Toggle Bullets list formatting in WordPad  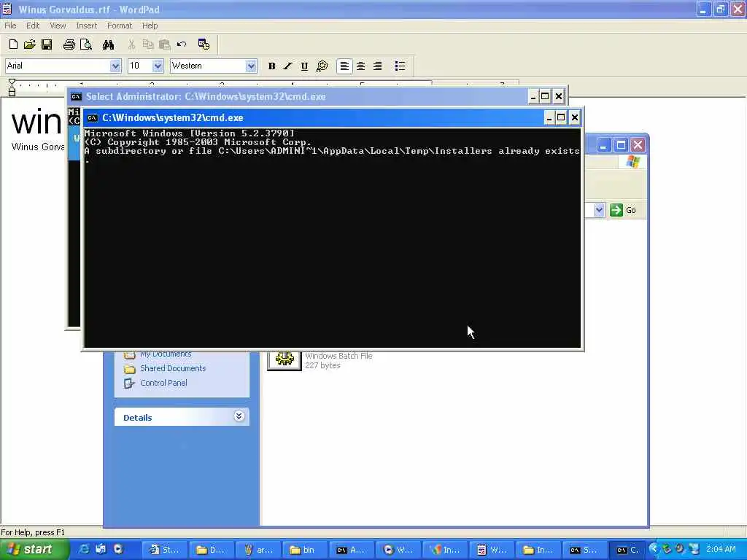click(x=400, y=66)
